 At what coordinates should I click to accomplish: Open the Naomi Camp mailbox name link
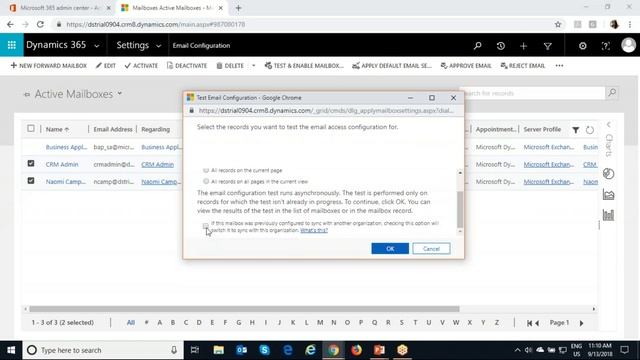[66, 182]
